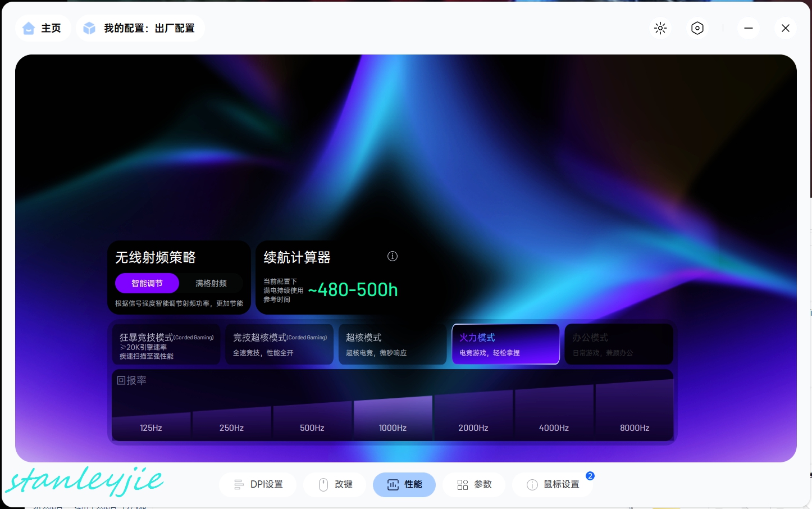Set polling rate to 250Hz
Screen dimensions: 812x509
click(x=232, y=424)
